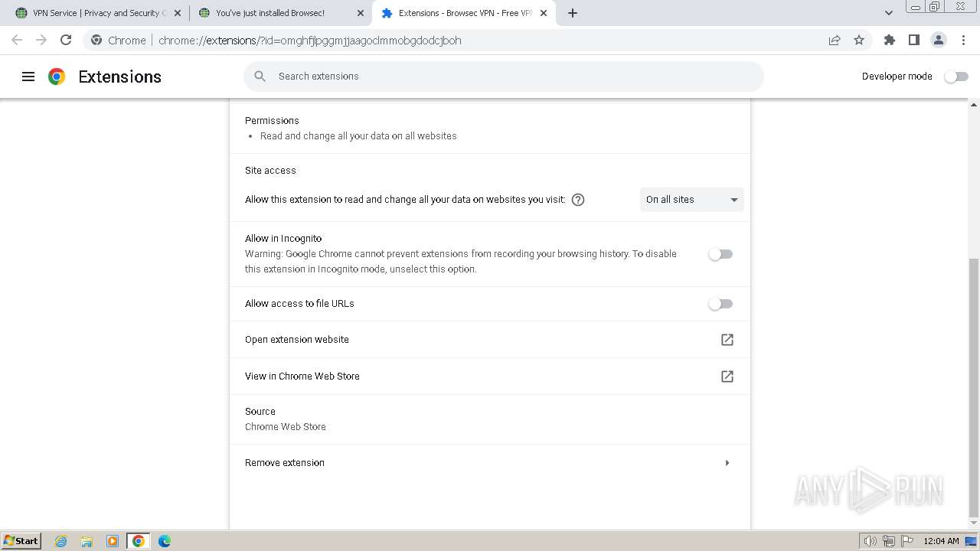This screenshot has height=551, width=980.
Task: Click the network icon in system tray
Action: (x=889, y=541)
